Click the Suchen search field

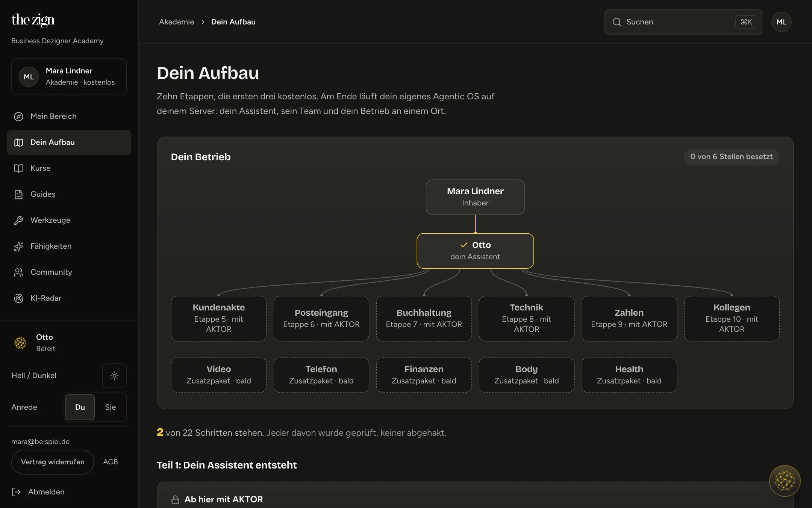click(683, 22)
